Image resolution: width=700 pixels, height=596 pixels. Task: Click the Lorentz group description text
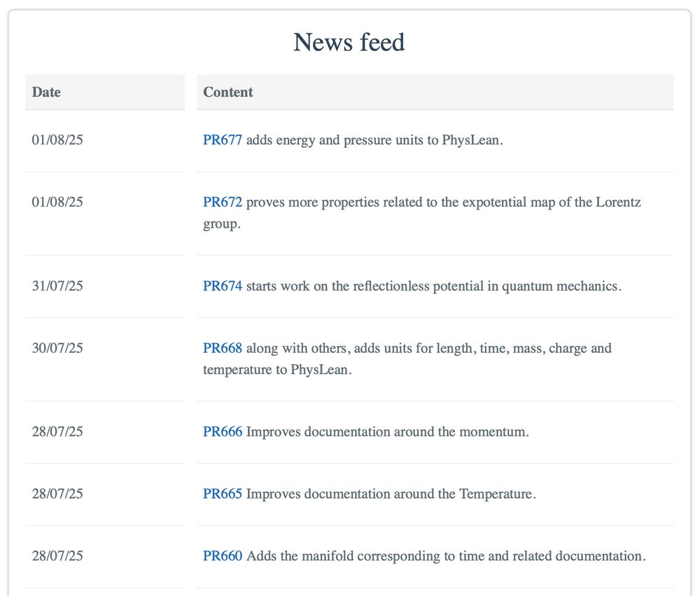(x=422, y=213)
